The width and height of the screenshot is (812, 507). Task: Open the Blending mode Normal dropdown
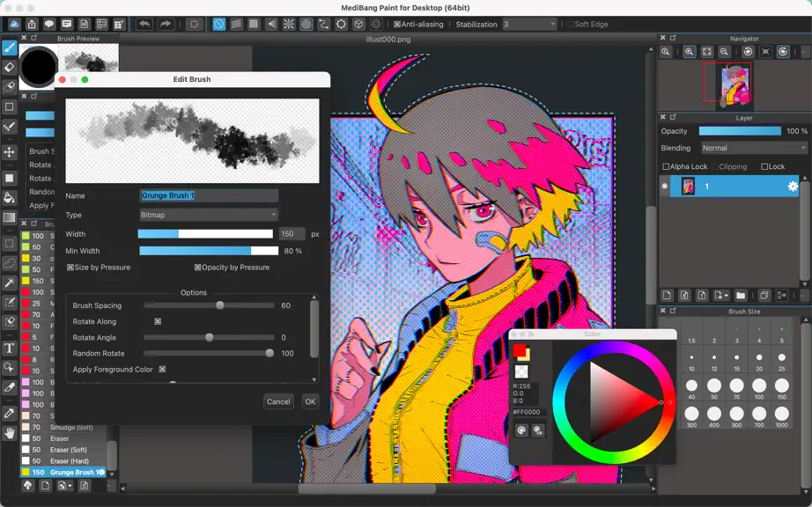[x=754, y=148]
